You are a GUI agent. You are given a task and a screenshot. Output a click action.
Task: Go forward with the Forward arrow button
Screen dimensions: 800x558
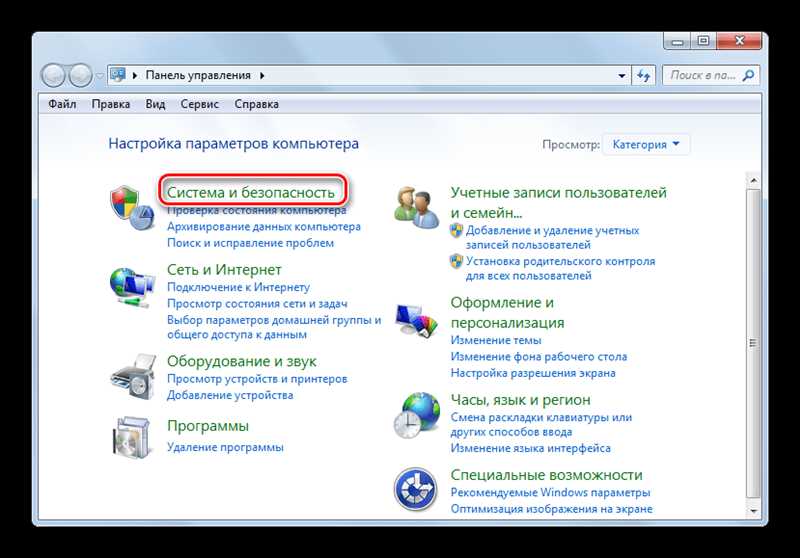tap(80, 75)
